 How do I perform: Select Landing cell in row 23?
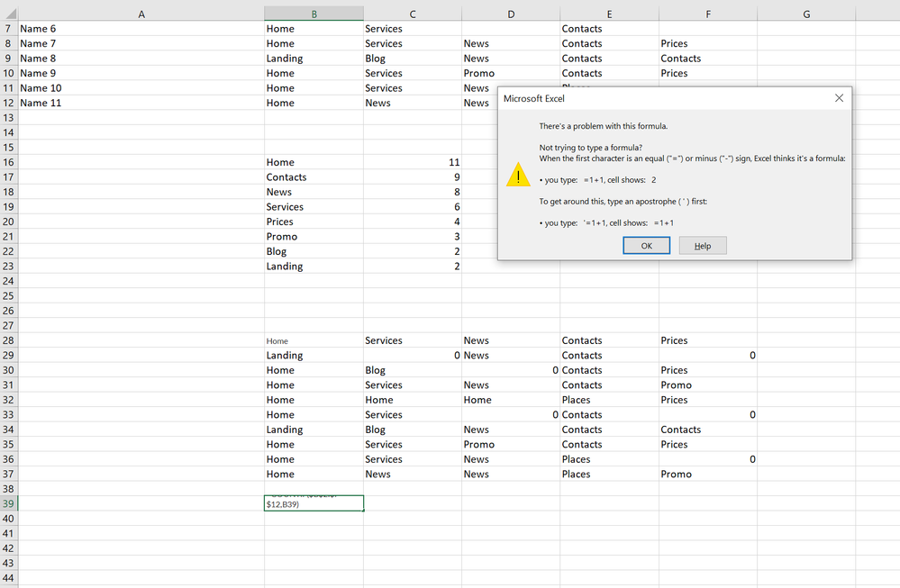tap(314, 267)
